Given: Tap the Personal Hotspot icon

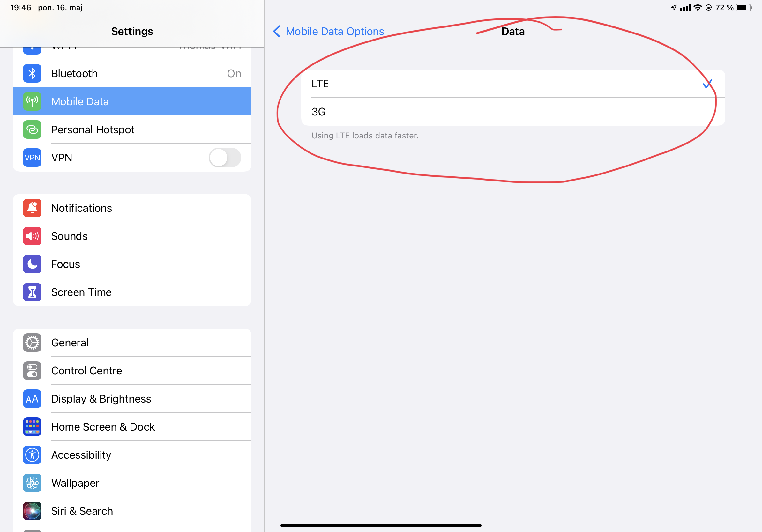Looking at the screenshot, I should point(32,129).
